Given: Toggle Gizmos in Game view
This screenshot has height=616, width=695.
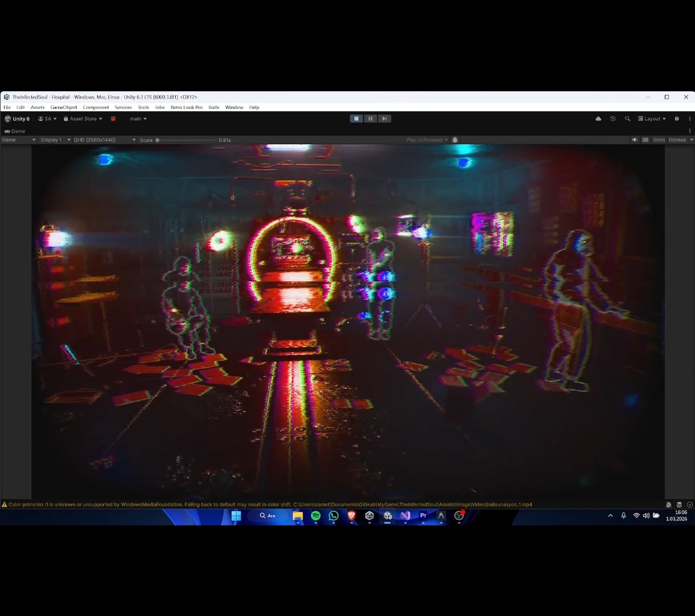Looking at the screenshot, I should click(x=677, y=140).
